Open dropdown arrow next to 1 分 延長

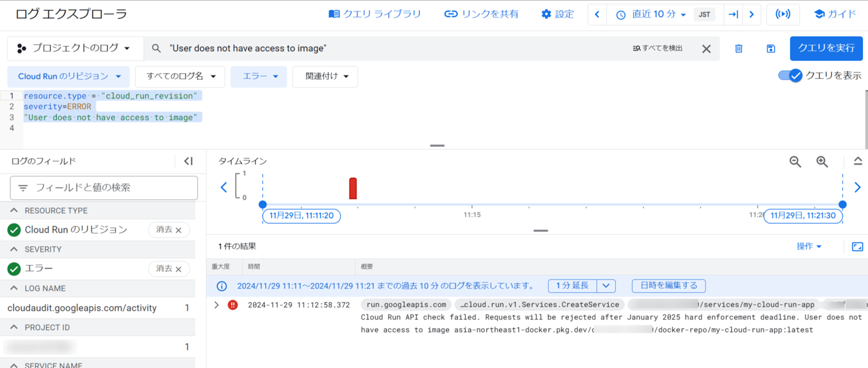click(606, 285)
